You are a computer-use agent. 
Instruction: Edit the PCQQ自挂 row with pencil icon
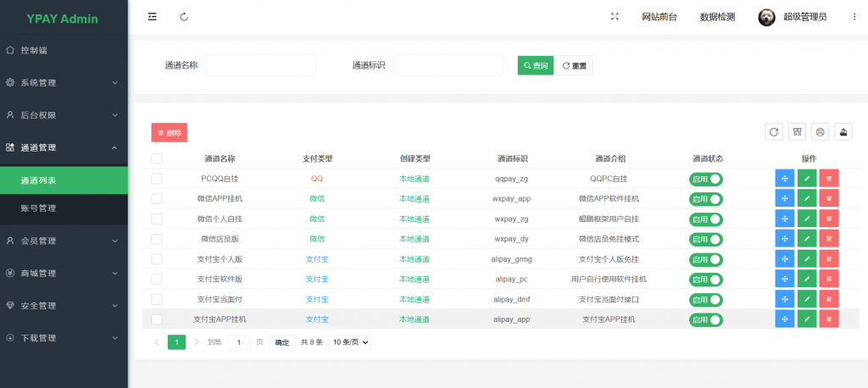(807, 179)
